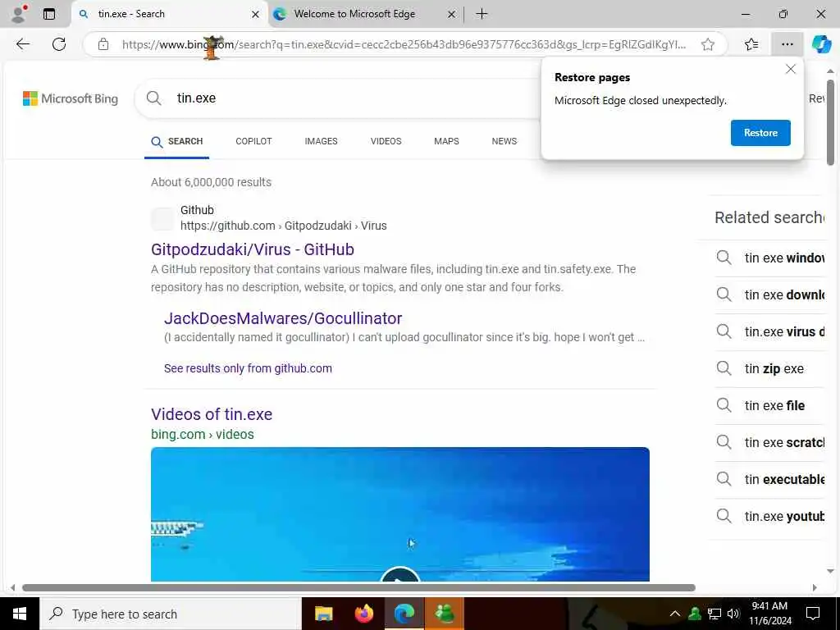Select the SEARCH results tab
The height and width of the screenshot is (630, 840).
coord(177,141)
